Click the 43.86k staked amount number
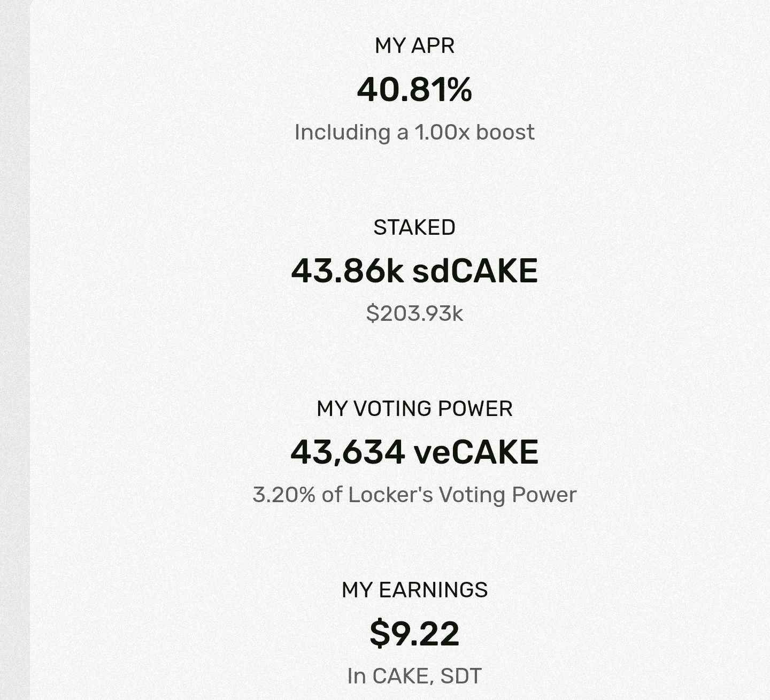Viewport: 770px width, 700px height. pos(347,271)
